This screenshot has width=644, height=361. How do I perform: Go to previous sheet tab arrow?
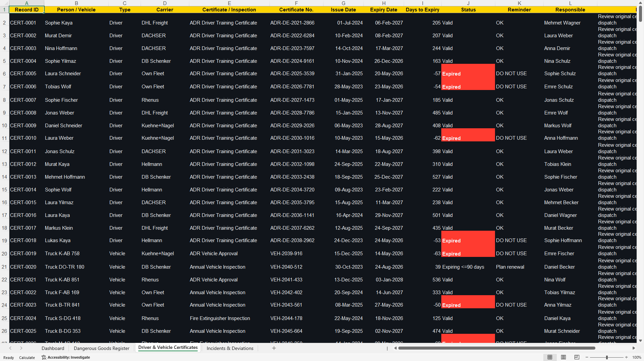coord(10,348)
